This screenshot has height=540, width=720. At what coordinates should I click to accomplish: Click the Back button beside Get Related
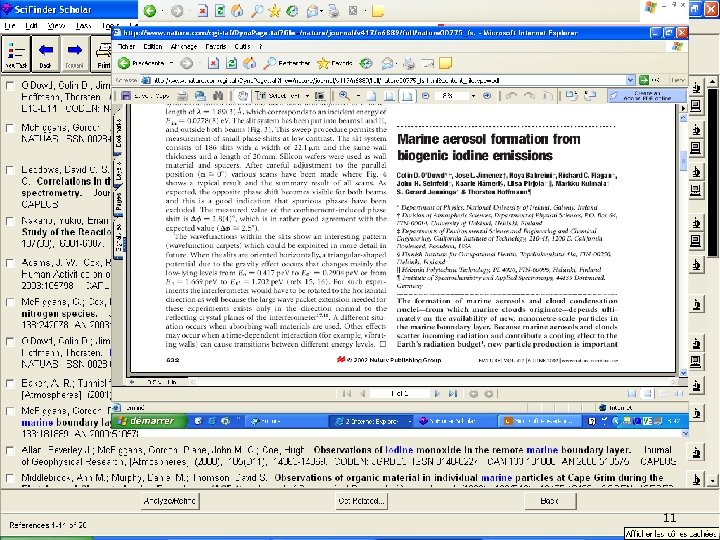pos(550,501)
